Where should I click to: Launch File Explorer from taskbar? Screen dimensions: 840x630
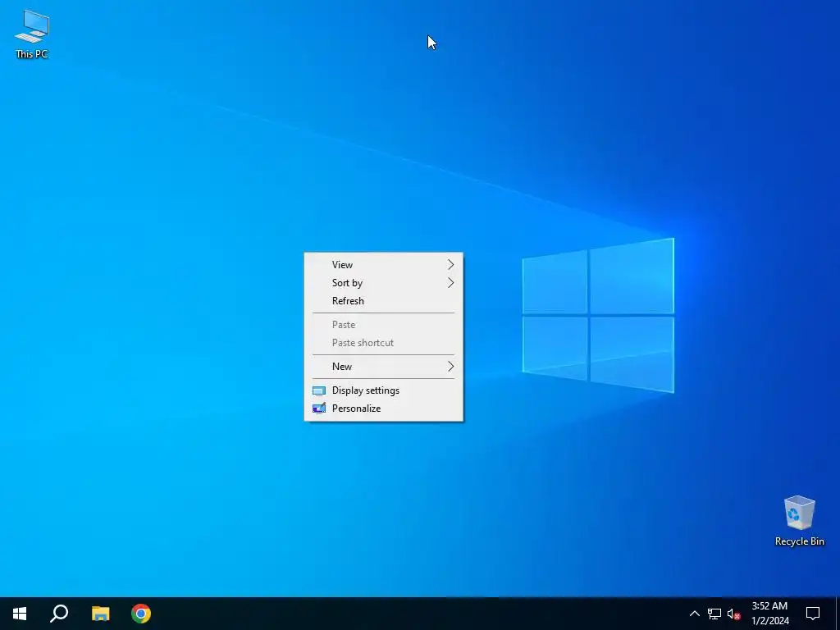point(100,614)
